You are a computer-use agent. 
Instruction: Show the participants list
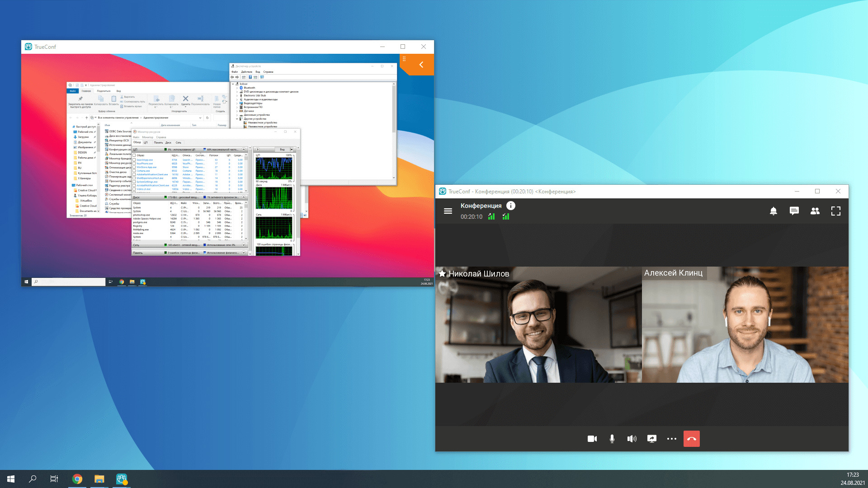point(815,211)
